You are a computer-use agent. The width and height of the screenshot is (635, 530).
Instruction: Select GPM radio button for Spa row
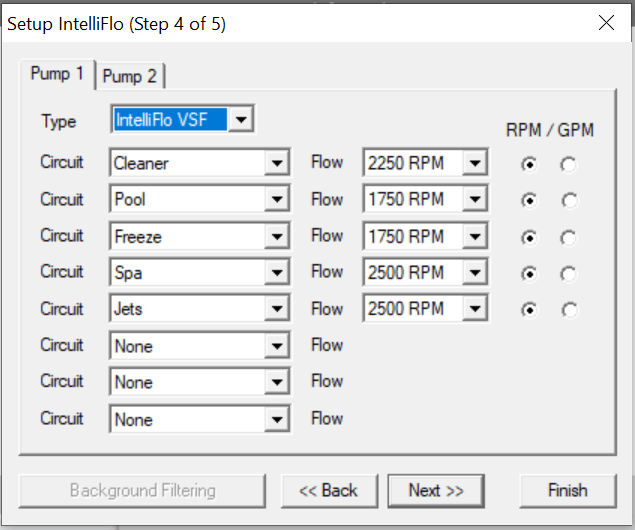(569, 274)
